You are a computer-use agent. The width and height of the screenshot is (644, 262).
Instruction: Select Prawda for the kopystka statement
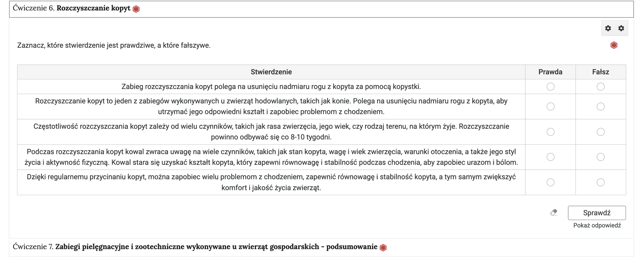pos(550,87)
